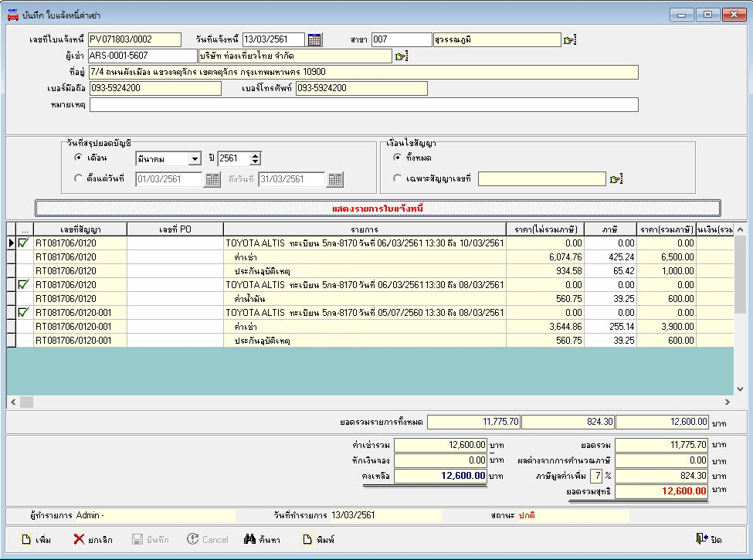Decrease the year 2561 with spinner down arrow
The height and width of the screenshot is (560, 753).
coord(256,161)
